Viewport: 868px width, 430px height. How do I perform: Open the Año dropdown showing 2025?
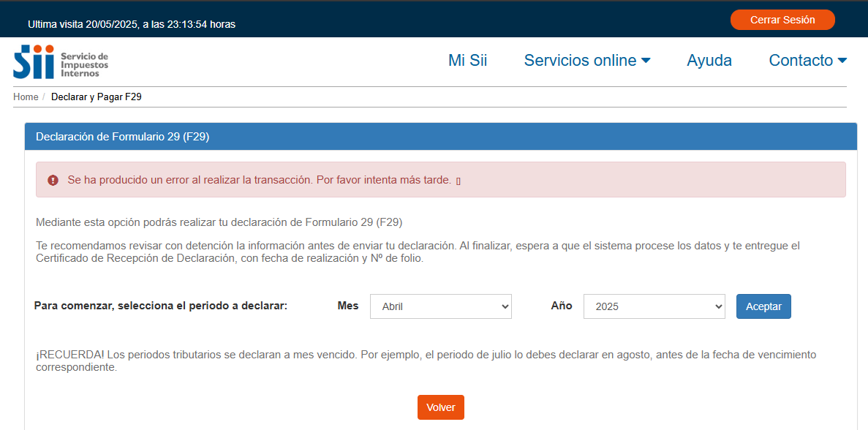(x=654, y=306)
